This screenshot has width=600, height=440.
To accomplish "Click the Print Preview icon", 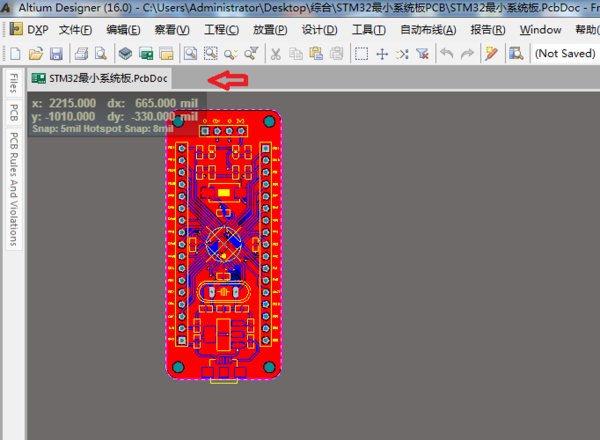I will [101, 54].
